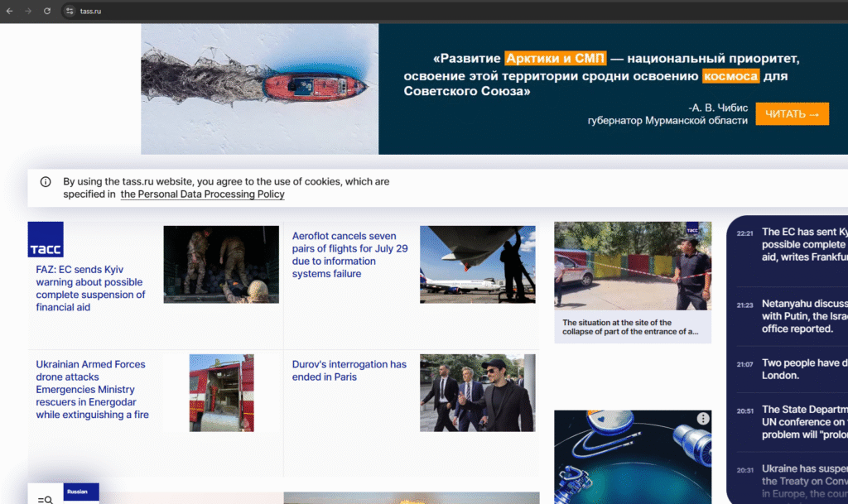This screenshot has width=848, height=504.
Task: Open red fire truck photo thumbnail
Action: click(x=221, y=393)
